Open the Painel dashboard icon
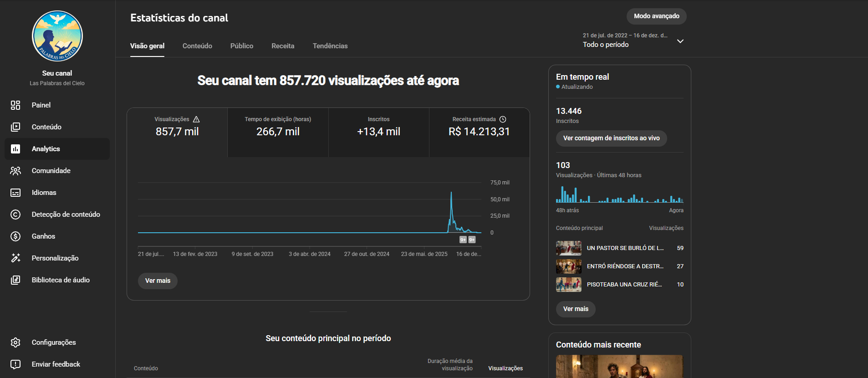Image resolution: width=868 pixels, height=378 pixels. [15, 105]
